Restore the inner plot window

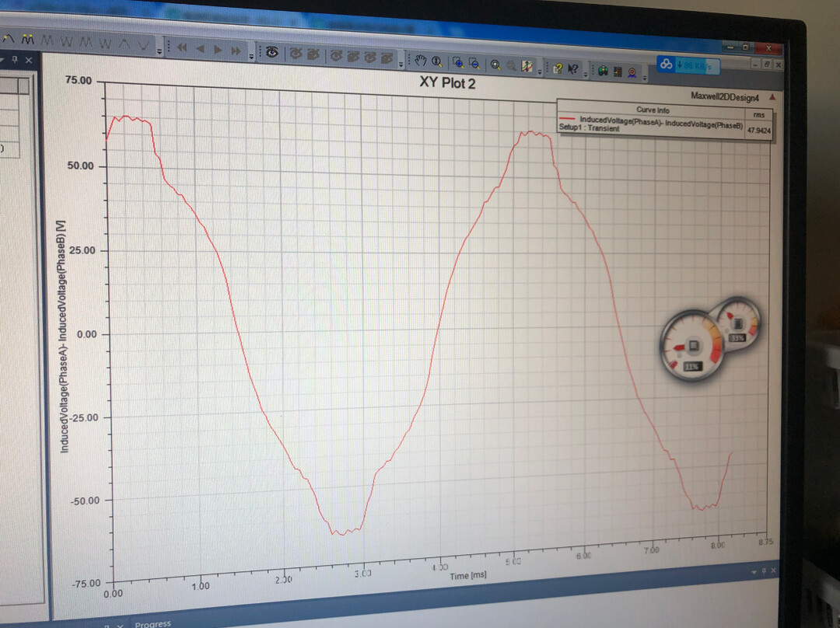tap(767, 65)
